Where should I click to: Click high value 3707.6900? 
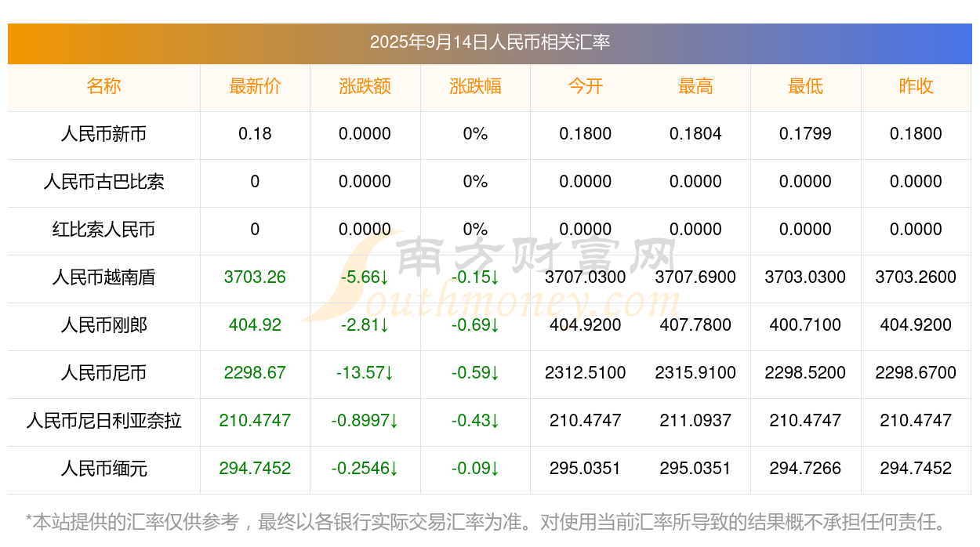pyautogui.click(x=695, y=277)
